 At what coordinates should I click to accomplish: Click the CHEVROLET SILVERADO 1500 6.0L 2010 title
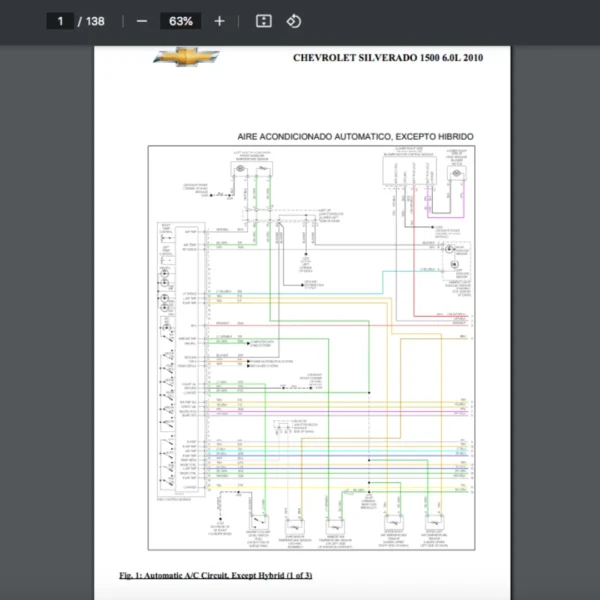[388, 58]
